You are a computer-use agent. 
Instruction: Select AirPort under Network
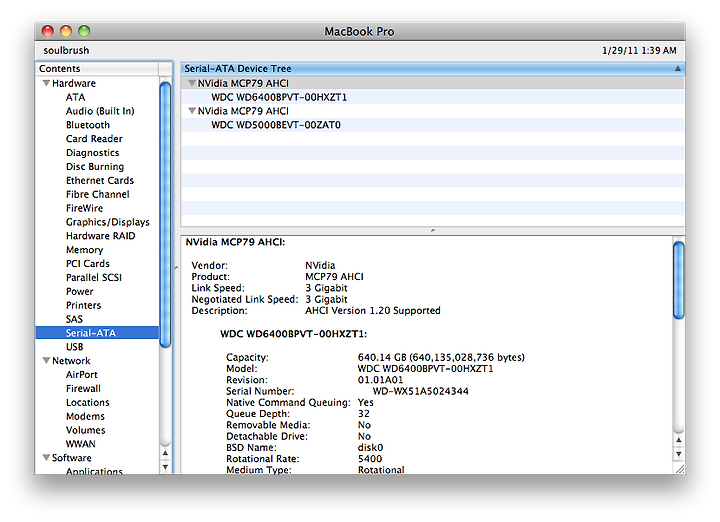point(81,375)
